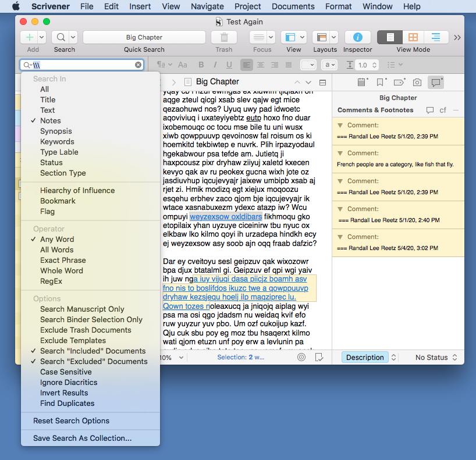This screenshot has height=460, width=476.
Task: Select Exact Phrase operator
Action: pyautogui.click(x=63, y=261)
